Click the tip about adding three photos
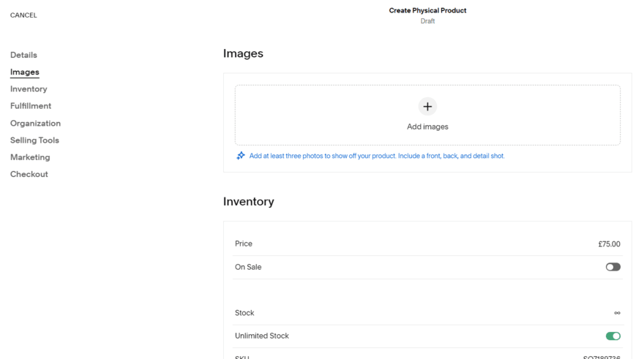 (x=377, y=156)
